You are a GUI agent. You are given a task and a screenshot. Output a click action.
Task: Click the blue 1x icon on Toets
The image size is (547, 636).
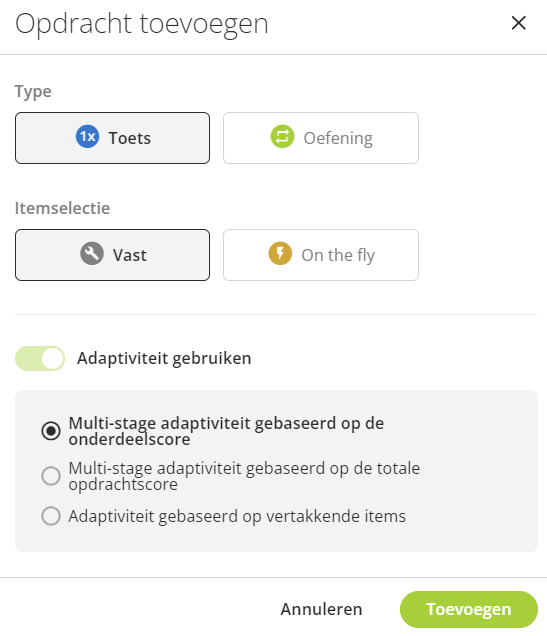click(87, 136)
